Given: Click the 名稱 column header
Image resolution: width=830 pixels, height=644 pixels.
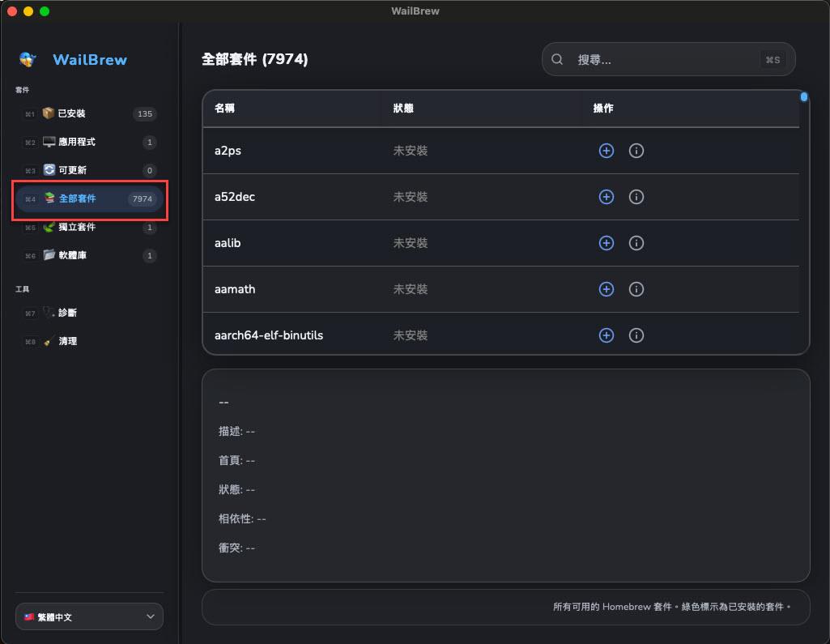Looking at the screenshot, I should pos(224,109).
